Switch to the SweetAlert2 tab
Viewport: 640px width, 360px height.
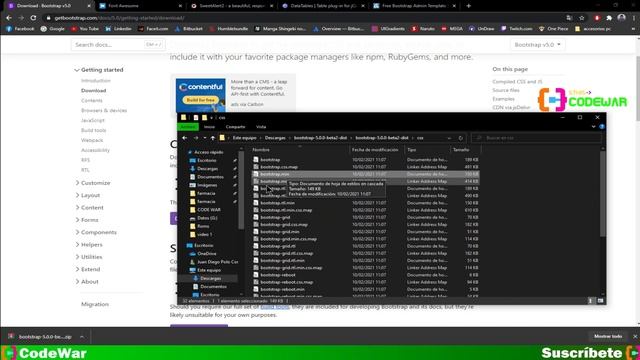tap(232, 6)
